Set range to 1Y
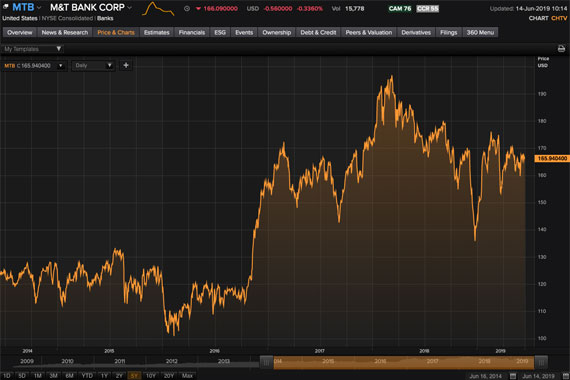 pyautogui.click(x=104, y=376)
